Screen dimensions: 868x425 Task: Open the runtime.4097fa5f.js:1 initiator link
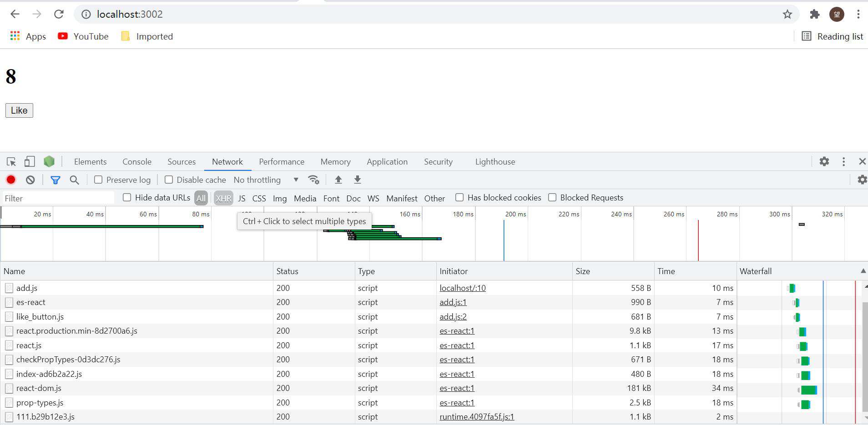(x=477, y=417)
